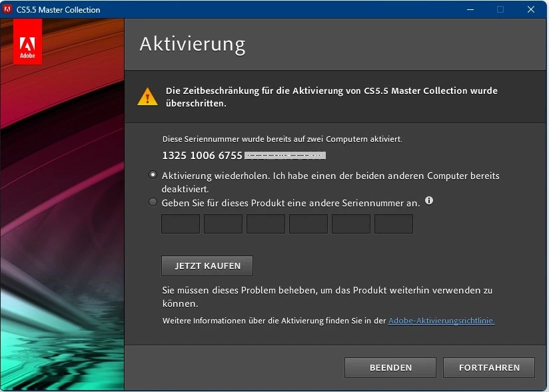
Task: Click the fourth serial number input box
Action: (308, 224)
